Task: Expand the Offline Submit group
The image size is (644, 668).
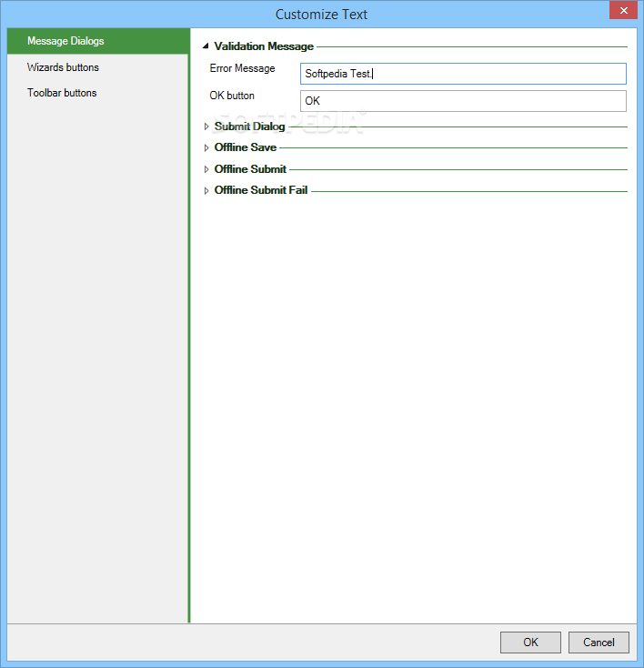Action: [x=206, y=169]
